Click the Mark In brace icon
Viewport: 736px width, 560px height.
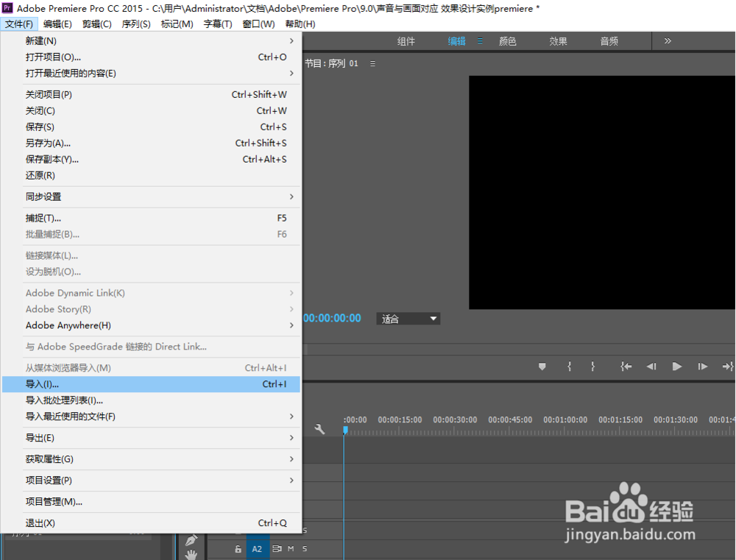pos(570,366)
